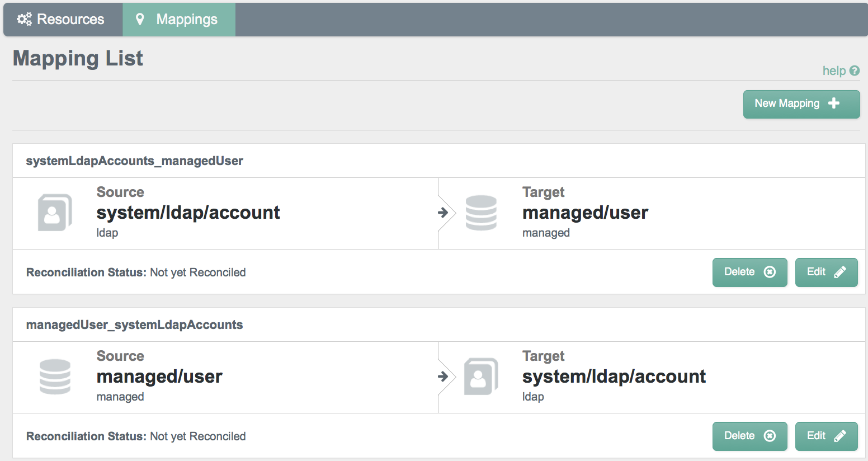Click the managed database source icon in second mapping
This screenshot has width=868, height=461.
click(x=55, y=377)
